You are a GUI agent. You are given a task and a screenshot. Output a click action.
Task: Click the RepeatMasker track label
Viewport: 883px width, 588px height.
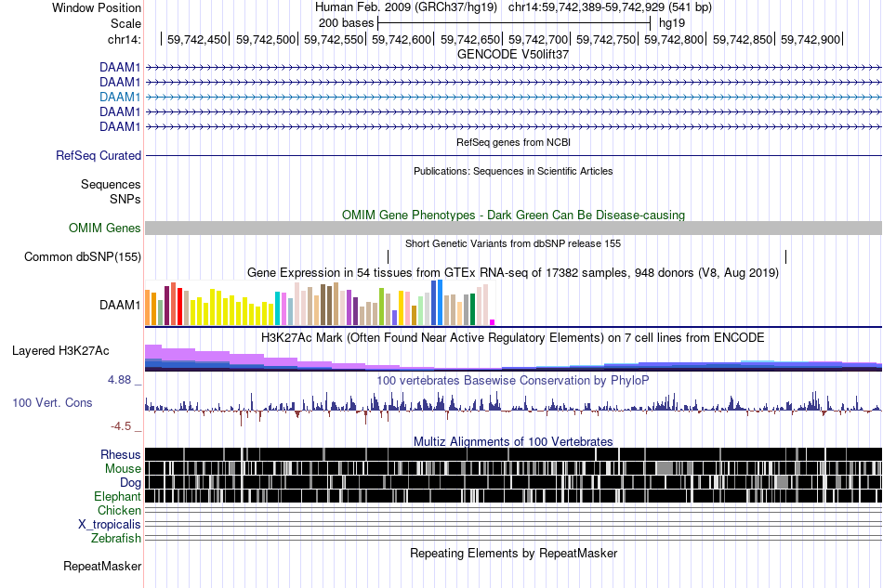pos(102,566)
